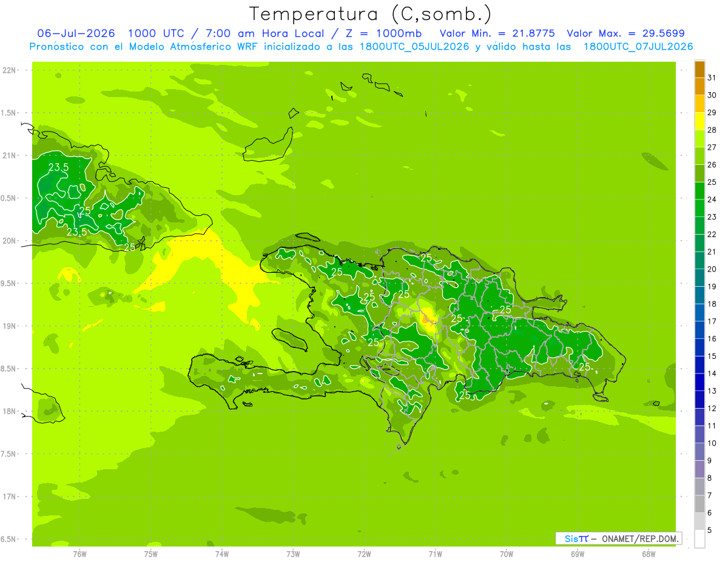Click the dark green swatch between 24 and 25

point(699,191)
